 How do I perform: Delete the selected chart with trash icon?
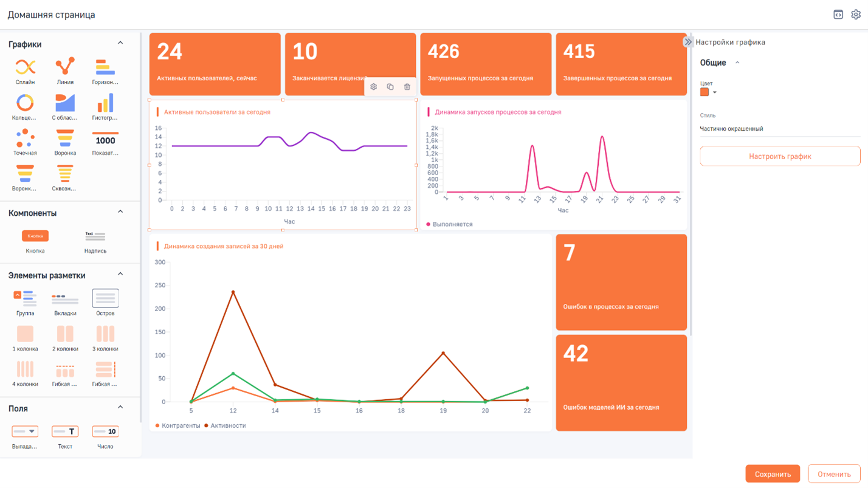click(407, 87)
